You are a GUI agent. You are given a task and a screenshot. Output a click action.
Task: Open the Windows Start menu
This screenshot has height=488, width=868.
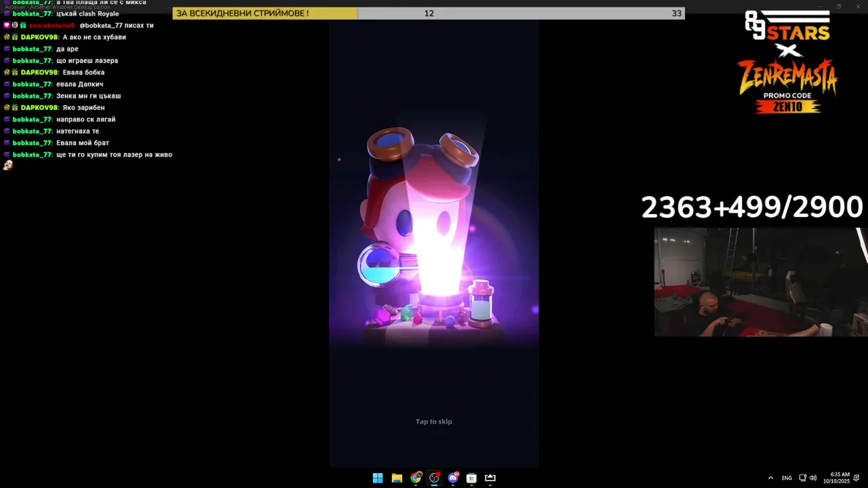click(378, 478)
